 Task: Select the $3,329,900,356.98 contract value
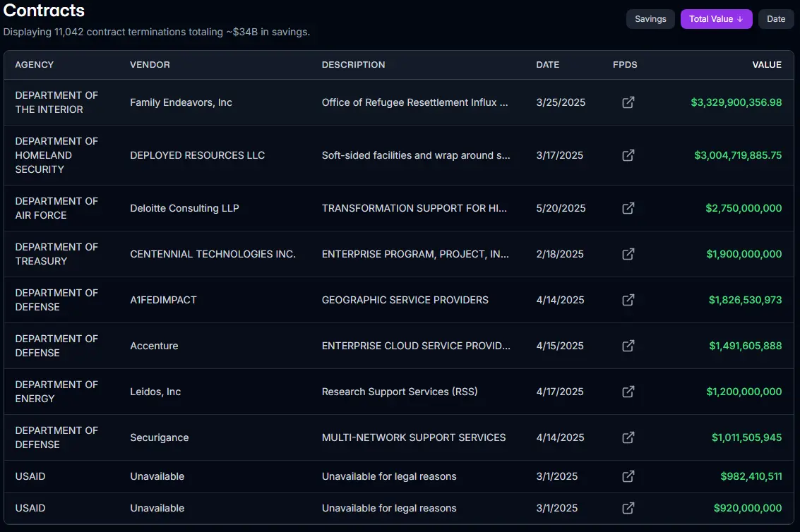click(736, 102)
